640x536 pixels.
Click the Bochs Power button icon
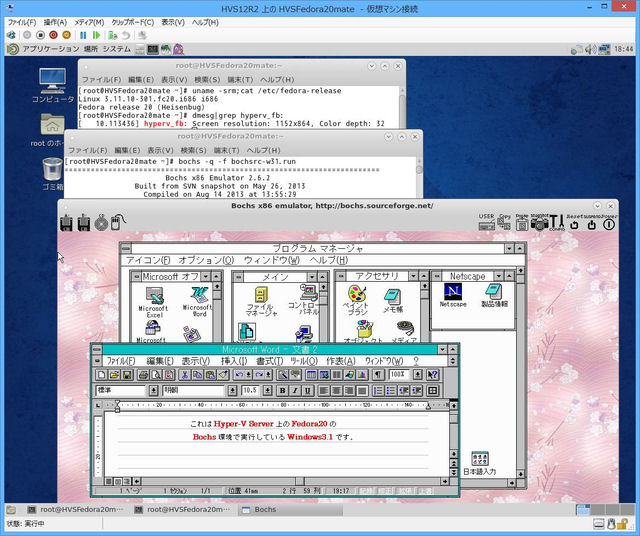pyautogui.click(x=609, y=224)
